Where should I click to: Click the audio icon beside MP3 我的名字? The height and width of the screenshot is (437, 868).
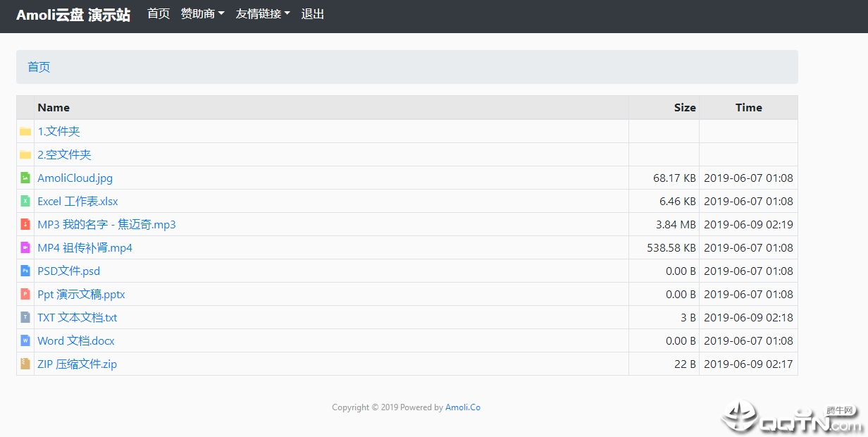click(25, 224)
